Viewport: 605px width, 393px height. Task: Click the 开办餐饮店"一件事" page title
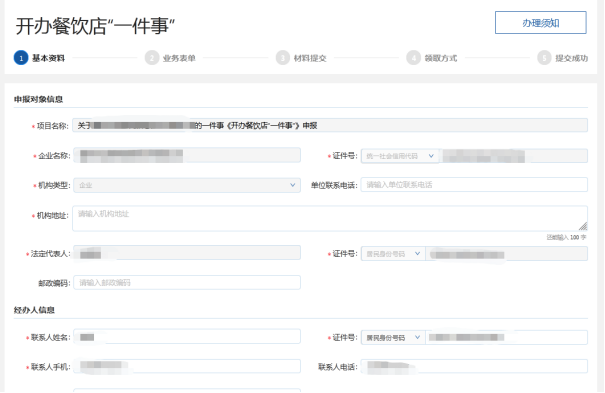[95, 26]
